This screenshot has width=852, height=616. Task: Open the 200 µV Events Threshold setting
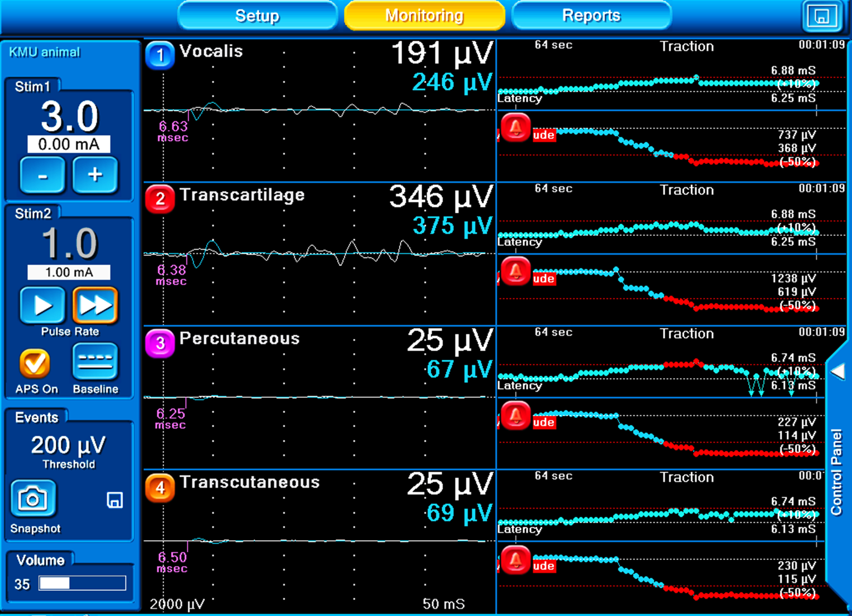pos(69,445)
